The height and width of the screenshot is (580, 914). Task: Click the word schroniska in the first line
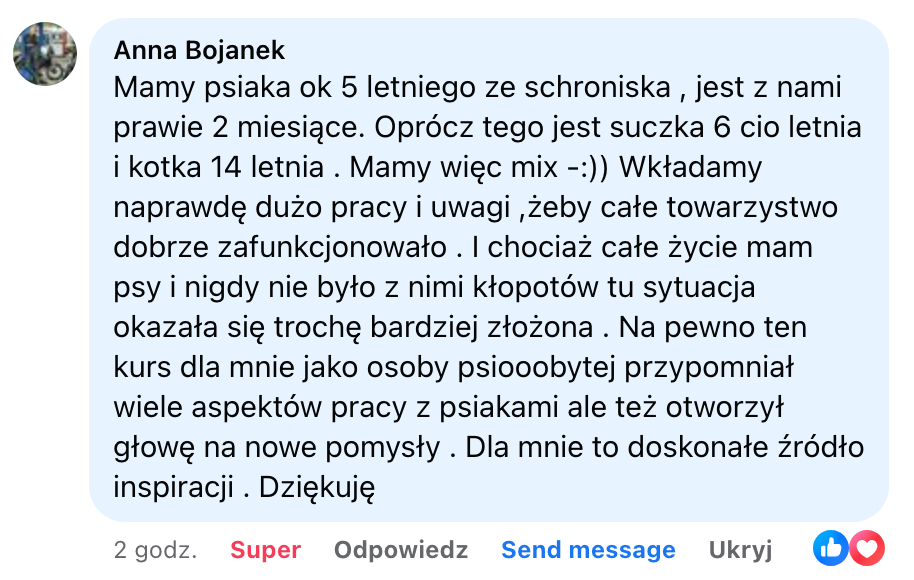click(597, 88)
